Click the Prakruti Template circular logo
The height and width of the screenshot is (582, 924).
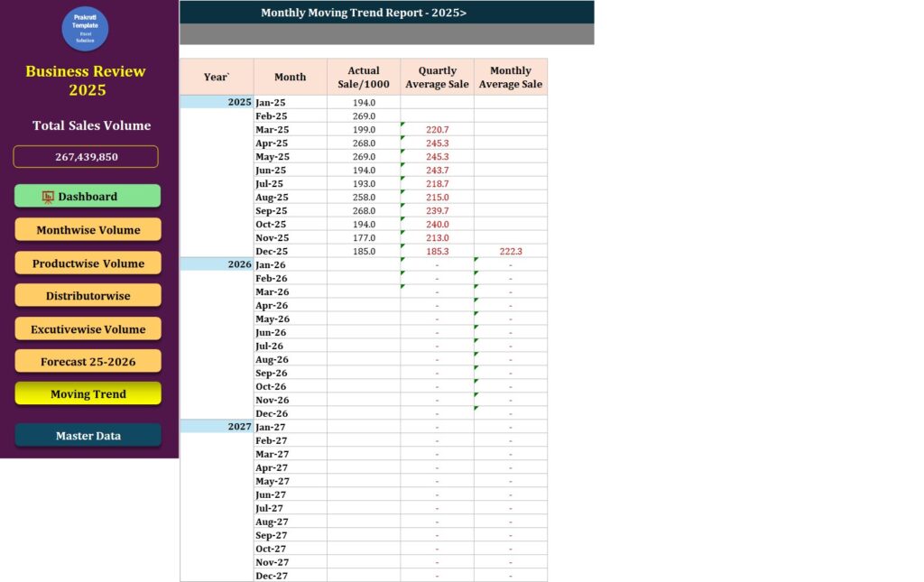pyautogui.click(x=85, y=29)
